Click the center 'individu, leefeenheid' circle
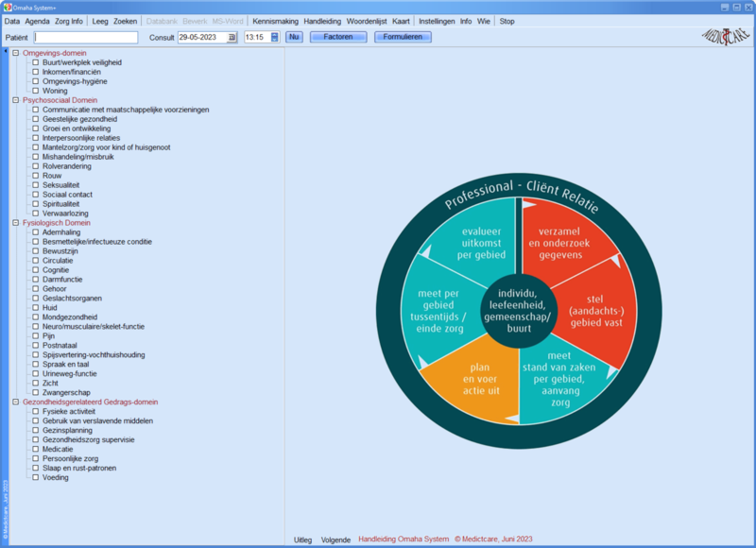The height and width of the screenshot is (548, 756). tap(517, 307)
